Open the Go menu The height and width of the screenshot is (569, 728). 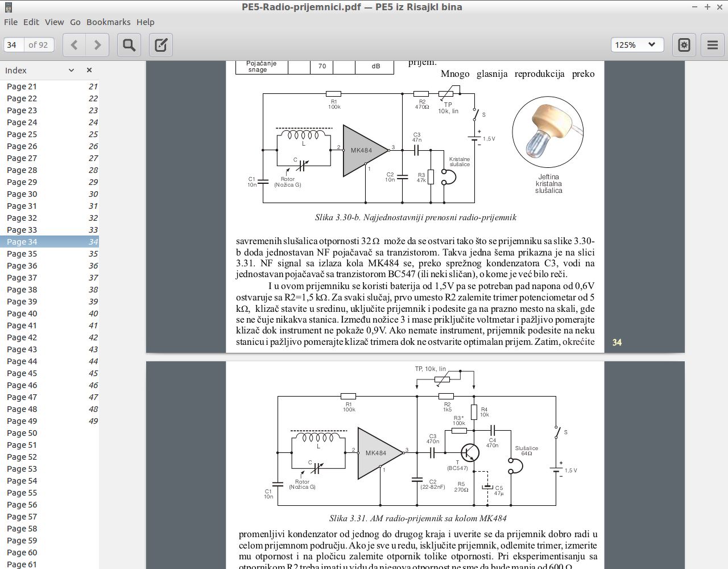coord(76,22)
